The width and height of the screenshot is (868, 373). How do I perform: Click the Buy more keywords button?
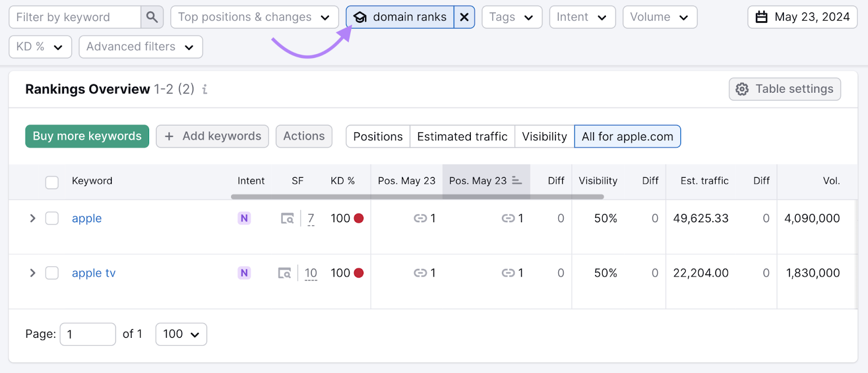[87, 137]
